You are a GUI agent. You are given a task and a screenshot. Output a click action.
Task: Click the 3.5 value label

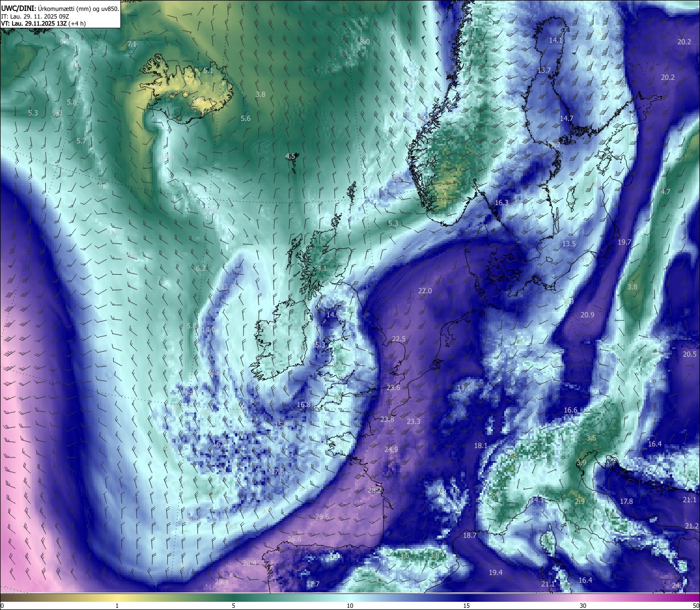pyautogui.click(x=592, y=439)
